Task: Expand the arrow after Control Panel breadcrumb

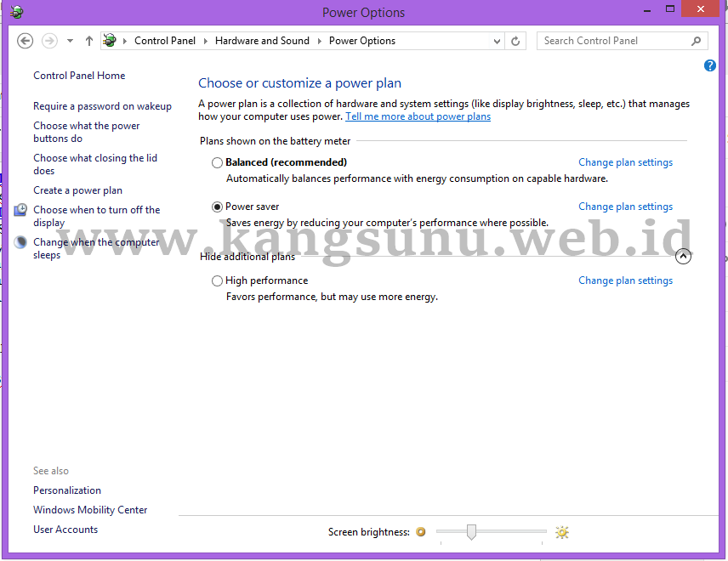Action: (206, 41)
